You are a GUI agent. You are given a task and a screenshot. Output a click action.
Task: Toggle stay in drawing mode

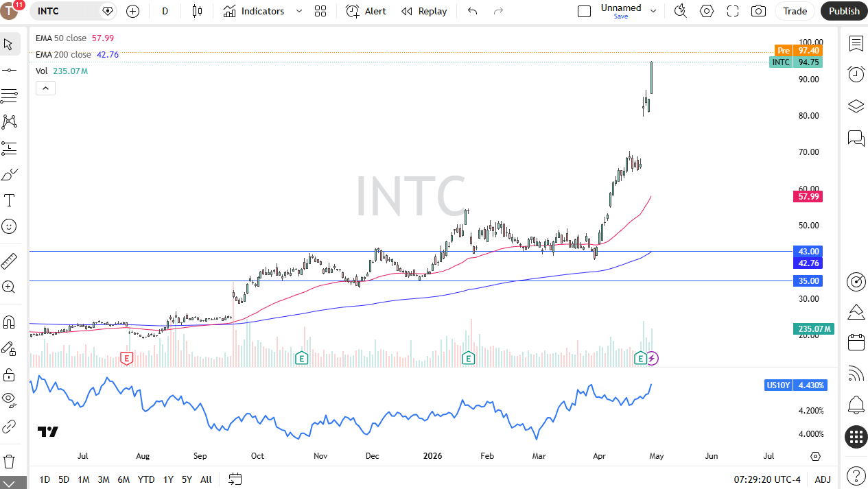(9, 348)
